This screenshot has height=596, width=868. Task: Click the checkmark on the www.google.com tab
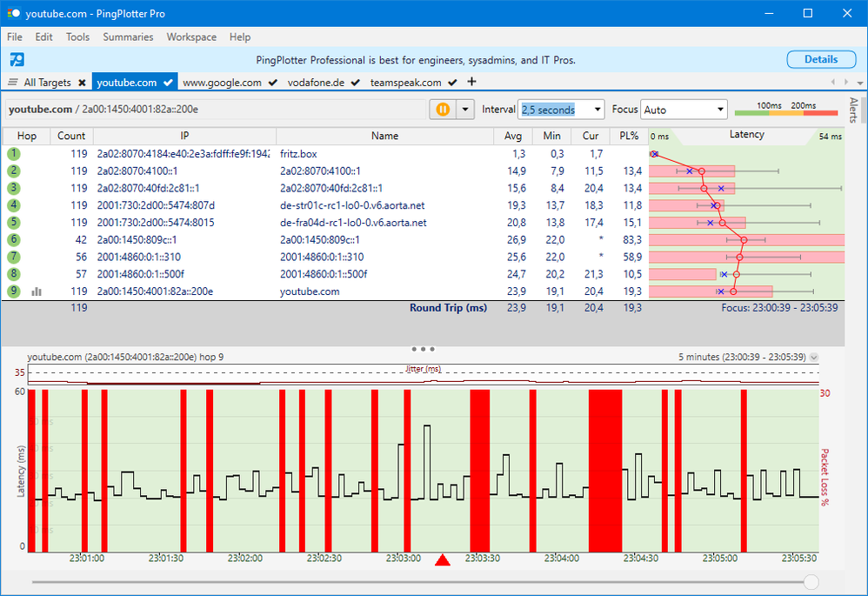point(272,83)
